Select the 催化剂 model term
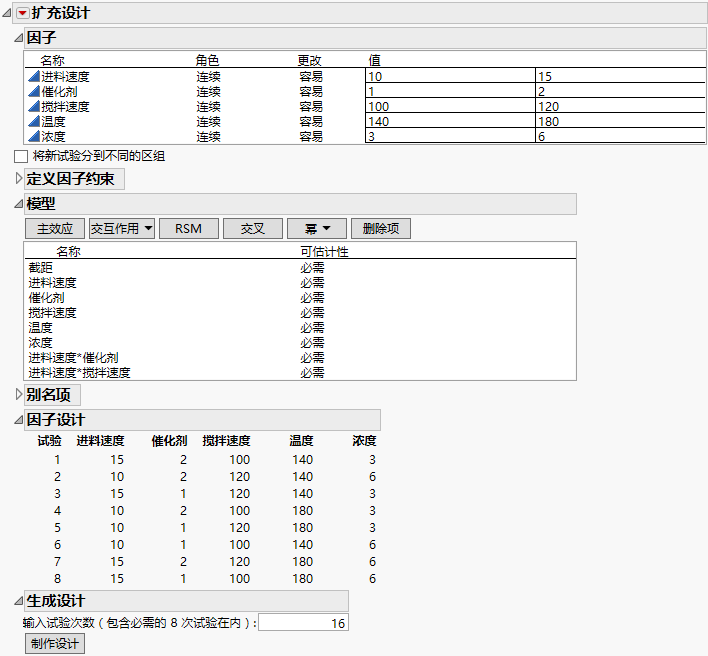The height and width of the screenshot is (656, 708). (x=47, y=298)
